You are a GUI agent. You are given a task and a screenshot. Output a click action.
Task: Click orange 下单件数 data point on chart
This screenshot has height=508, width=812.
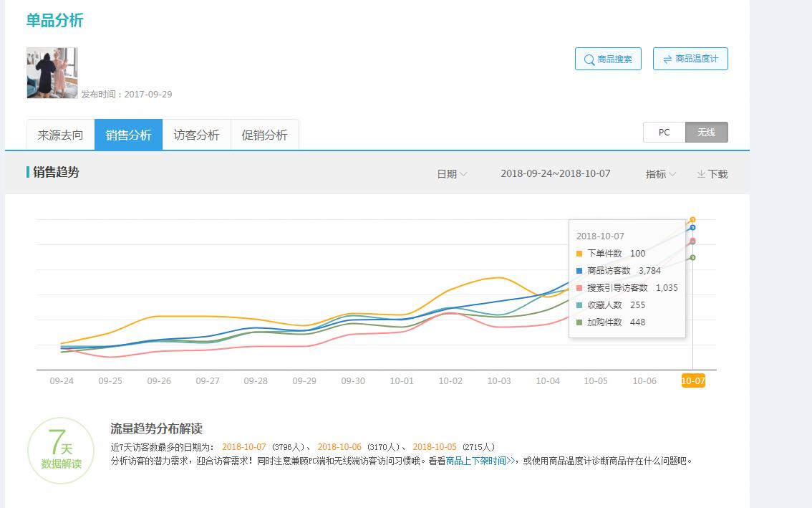(x=692, y=220)
